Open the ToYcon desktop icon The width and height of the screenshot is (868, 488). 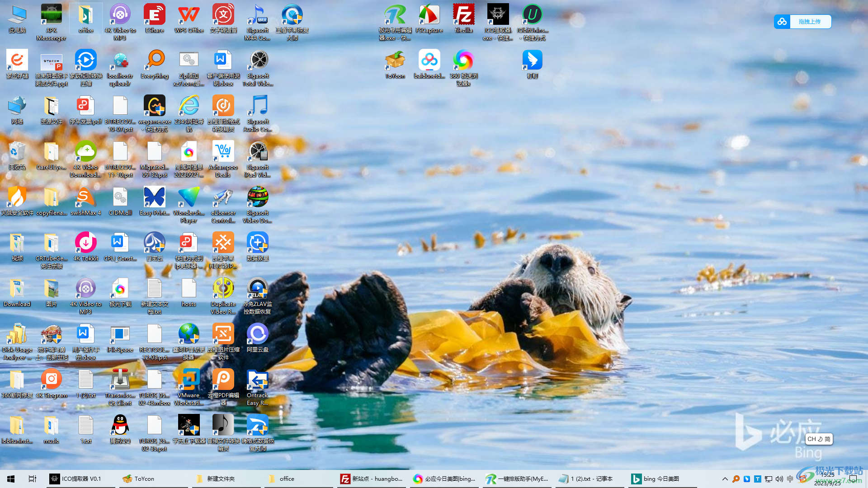[x=395, y=64]
